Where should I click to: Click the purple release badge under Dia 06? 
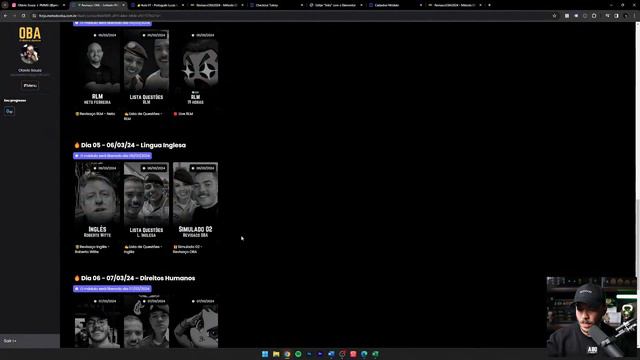click(112, 289)
